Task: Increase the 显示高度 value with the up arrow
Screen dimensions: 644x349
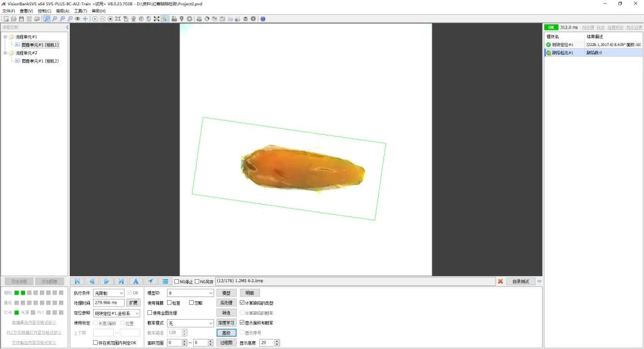Action: (x=277, y=341)
